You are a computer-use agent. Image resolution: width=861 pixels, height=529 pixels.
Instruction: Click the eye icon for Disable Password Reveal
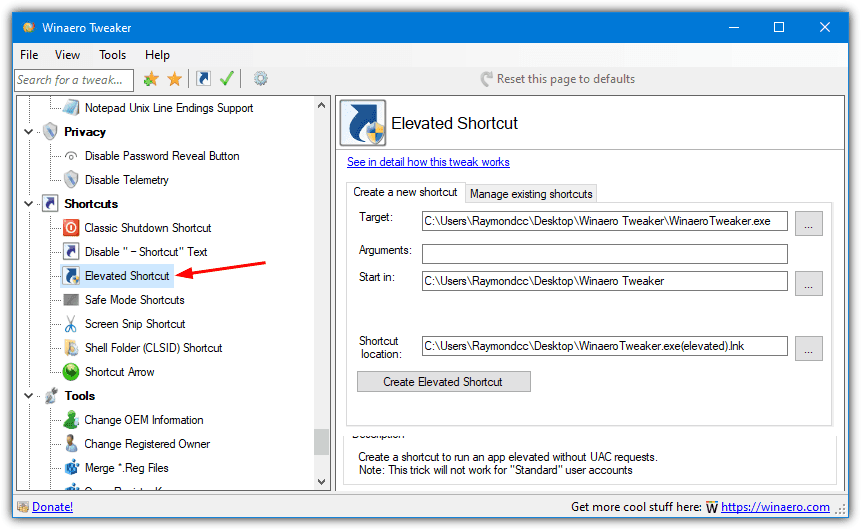pos(71,156)
